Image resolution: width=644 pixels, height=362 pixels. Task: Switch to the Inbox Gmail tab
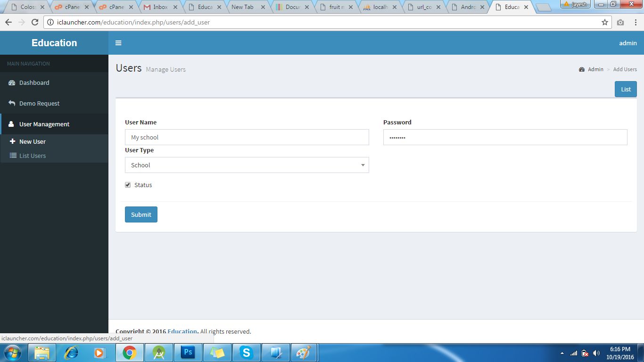point(160,7)
